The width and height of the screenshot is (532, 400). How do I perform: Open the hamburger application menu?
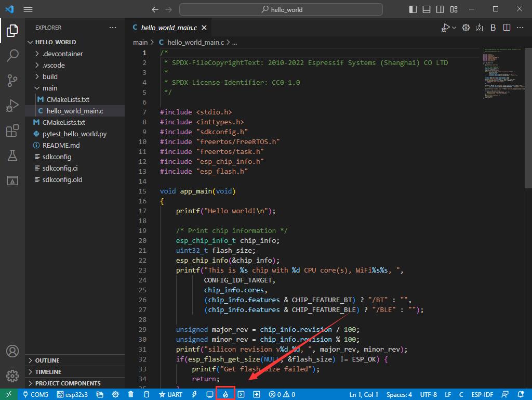click(28, 9)
